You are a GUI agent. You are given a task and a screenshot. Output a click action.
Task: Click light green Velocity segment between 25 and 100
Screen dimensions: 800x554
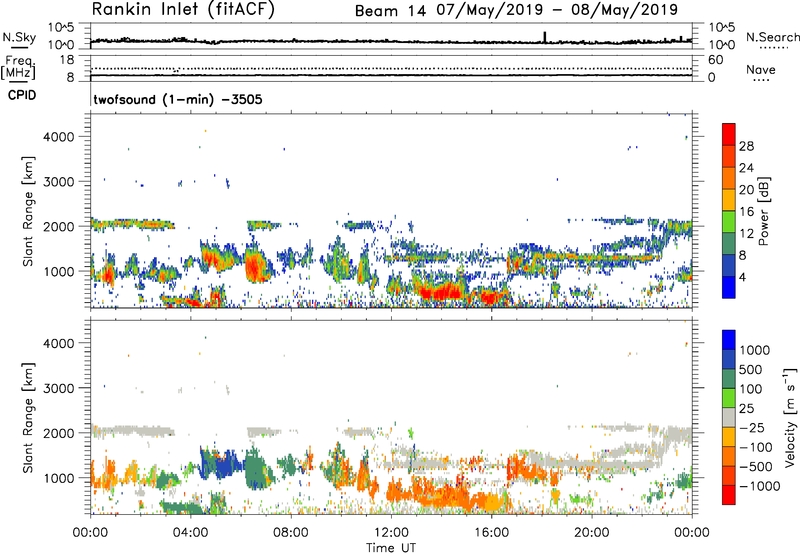[x=729, y=398]
